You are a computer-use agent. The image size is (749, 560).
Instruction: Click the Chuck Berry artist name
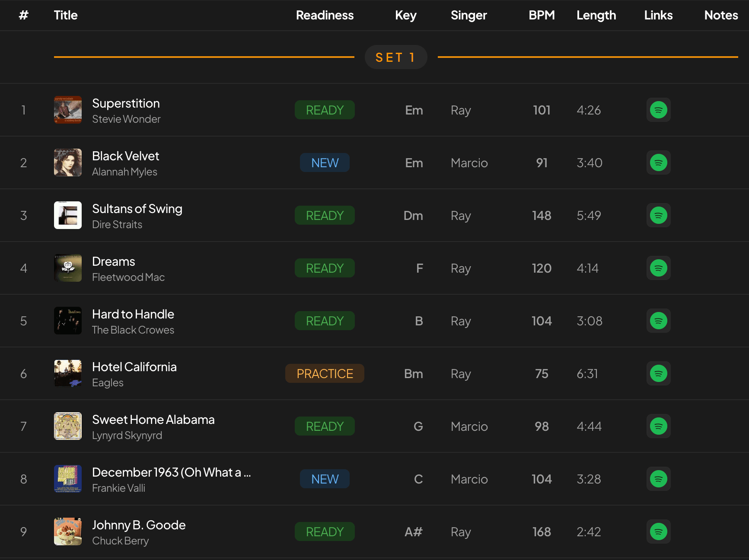point(120,541)
